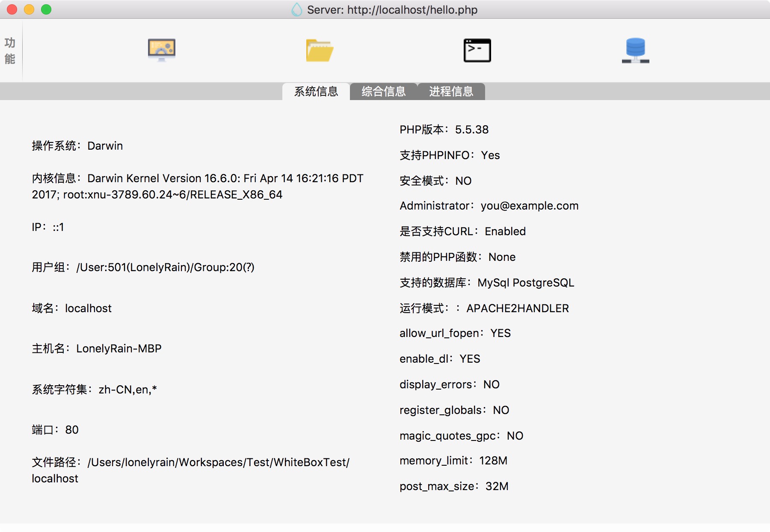The image size is (770, 532).
Task: Select the 运行模式 APACHE2HANDLER line
Action: [484, 308]
